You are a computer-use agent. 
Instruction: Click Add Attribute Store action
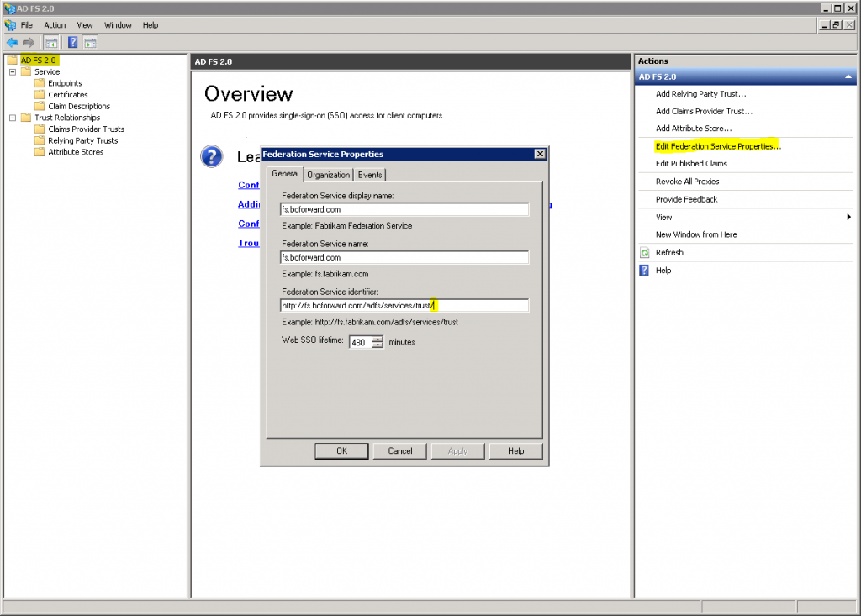point(694,129)
